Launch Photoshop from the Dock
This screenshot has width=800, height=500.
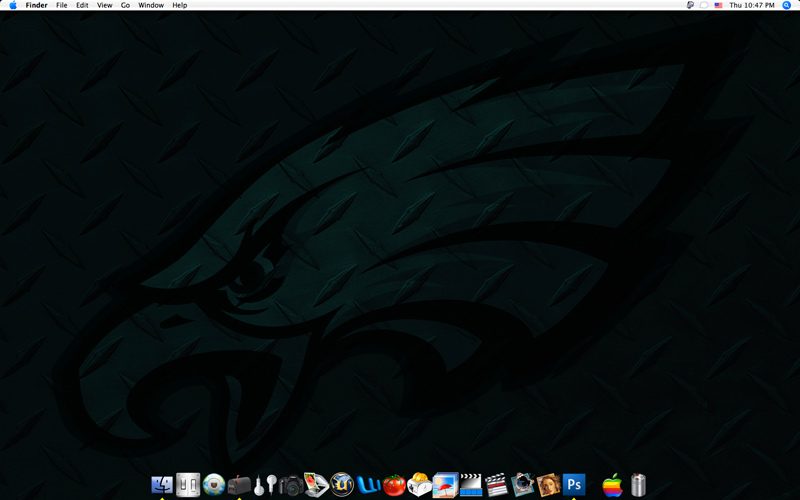click(x=574, y=485)
